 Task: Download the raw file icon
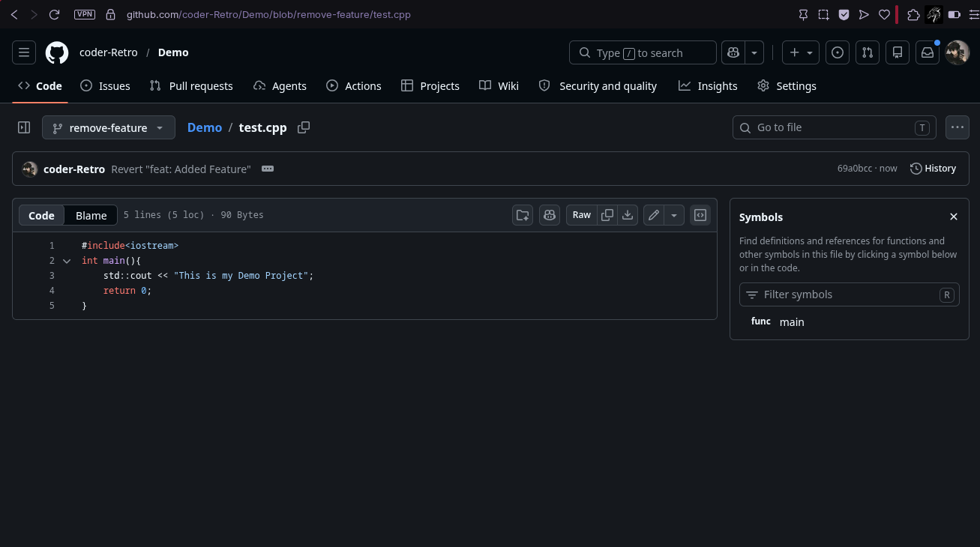[x=628, y=215]
